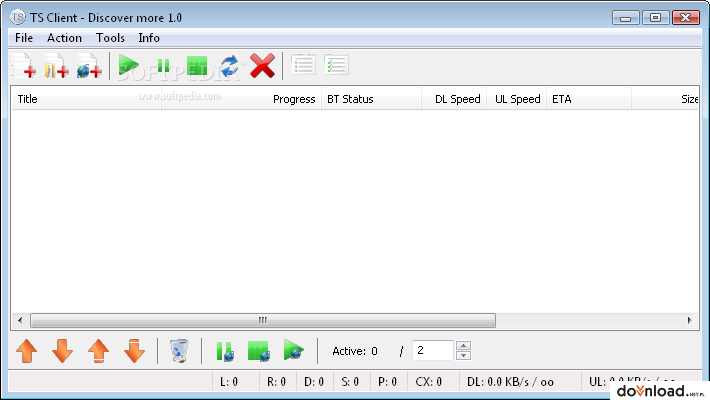
Task: Add torrents from a folder
Action: pyautogui.click(x=56, y=66)
